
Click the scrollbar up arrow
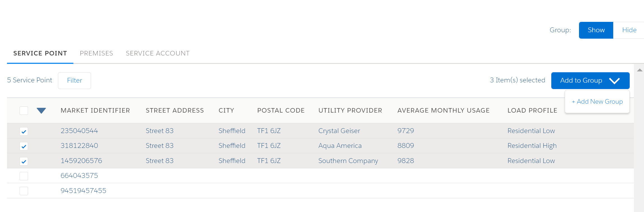(640, 70)
